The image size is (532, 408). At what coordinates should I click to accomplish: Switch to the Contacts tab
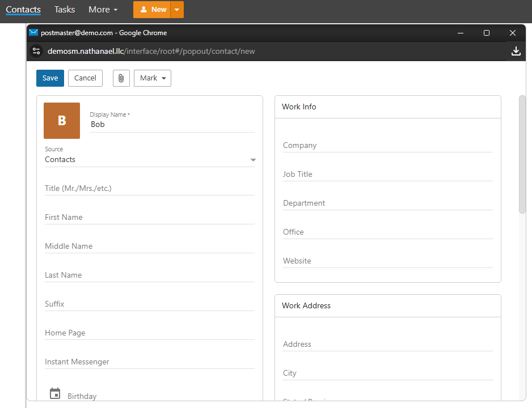tap(23, 10)
